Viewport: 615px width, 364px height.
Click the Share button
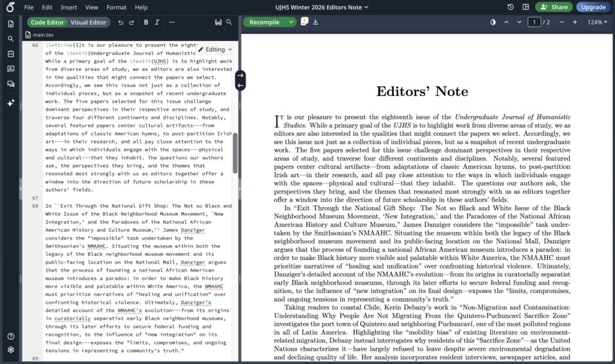click(x=554, y=7)
